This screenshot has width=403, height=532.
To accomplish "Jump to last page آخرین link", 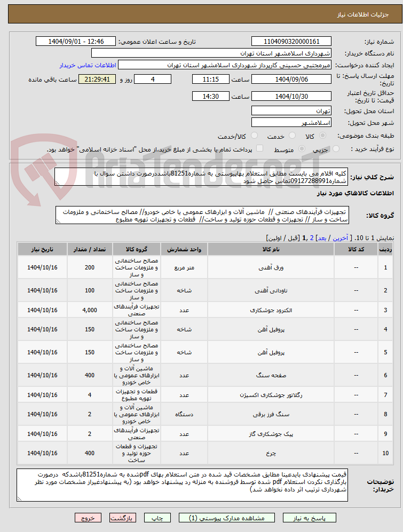I will point(340,238).
